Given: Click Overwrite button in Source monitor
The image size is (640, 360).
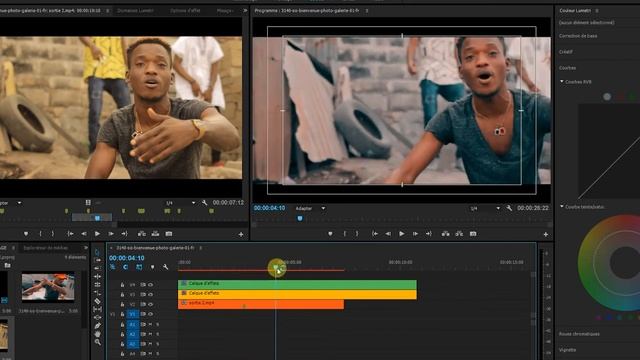Looking at the screenshot, I should tap(155, 234).
